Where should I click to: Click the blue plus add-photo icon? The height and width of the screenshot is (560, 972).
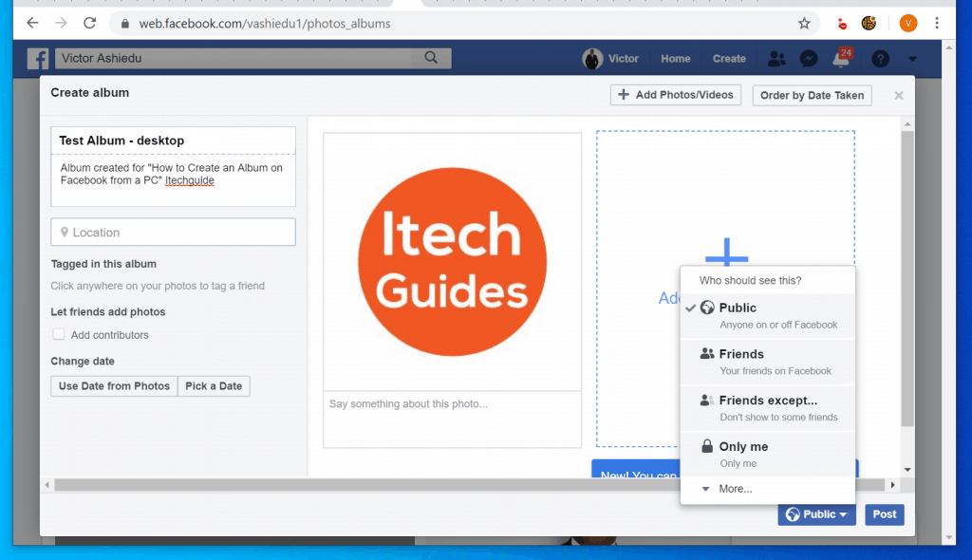click(x=726, y=252)
